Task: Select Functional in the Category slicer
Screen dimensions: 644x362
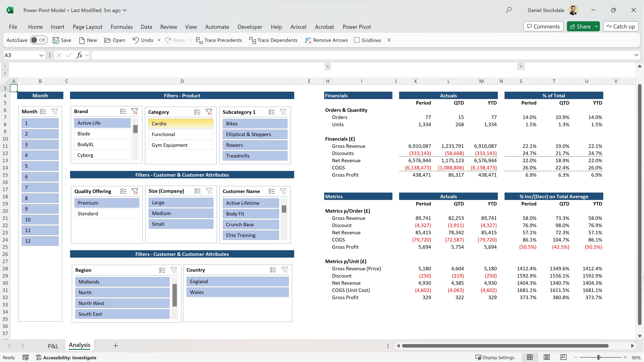Action: click(181, 134)
